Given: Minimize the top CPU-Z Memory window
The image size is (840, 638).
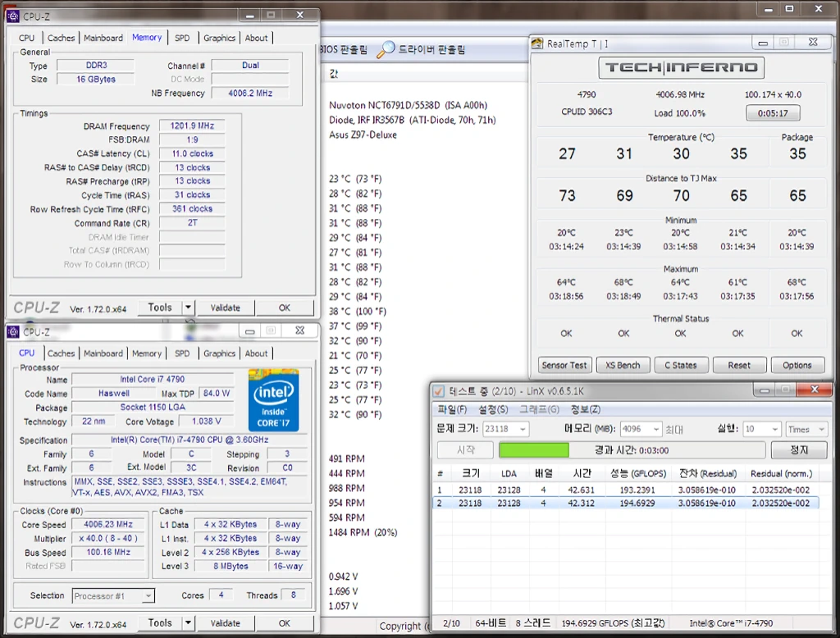Looking at the screenshot, I should point(249,15).
